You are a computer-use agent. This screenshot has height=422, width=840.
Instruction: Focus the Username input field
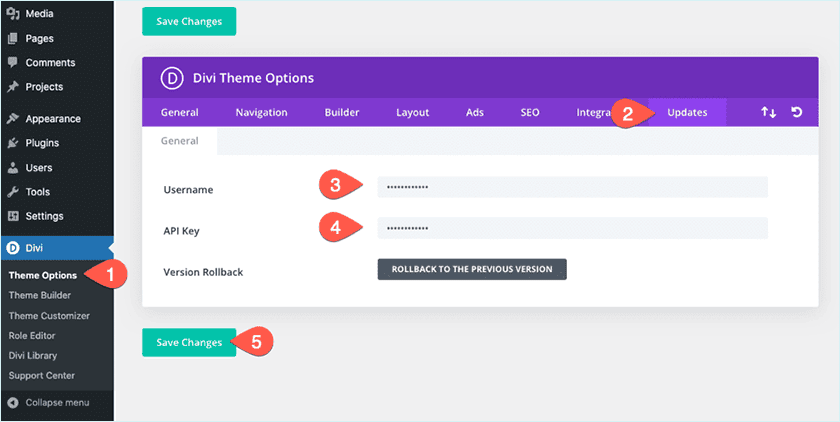click(572, 187)
